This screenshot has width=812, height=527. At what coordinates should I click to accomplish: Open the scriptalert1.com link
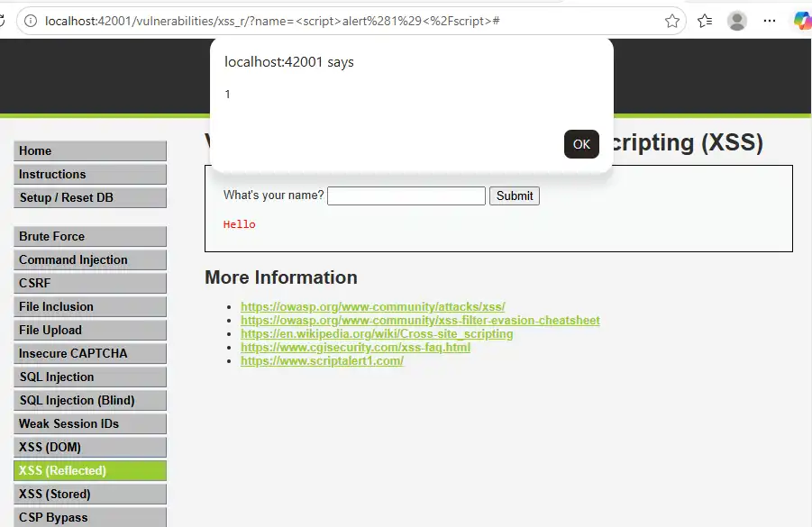322,360
